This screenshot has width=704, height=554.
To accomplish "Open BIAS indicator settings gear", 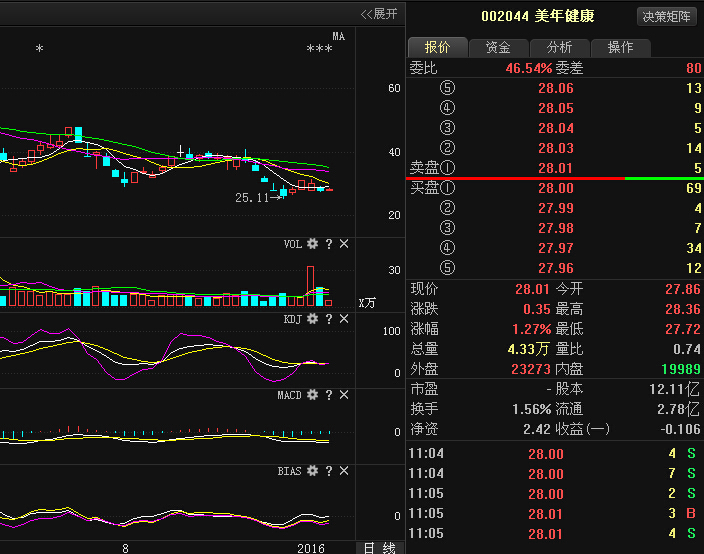I will 312,471.
